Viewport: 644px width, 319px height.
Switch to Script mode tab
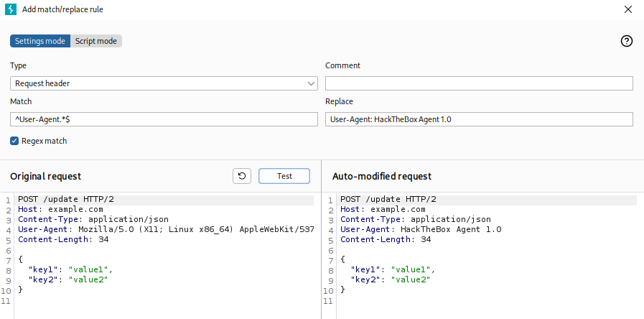click(x=96, y=41)
